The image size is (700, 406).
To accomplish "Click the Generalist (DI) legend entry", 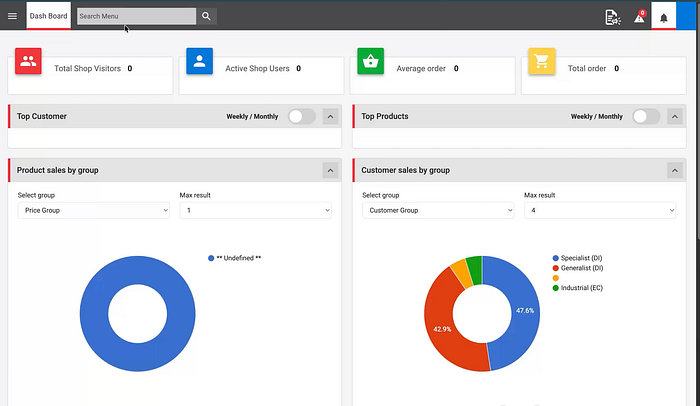I will pyautogui.click(x=578, y=268).
